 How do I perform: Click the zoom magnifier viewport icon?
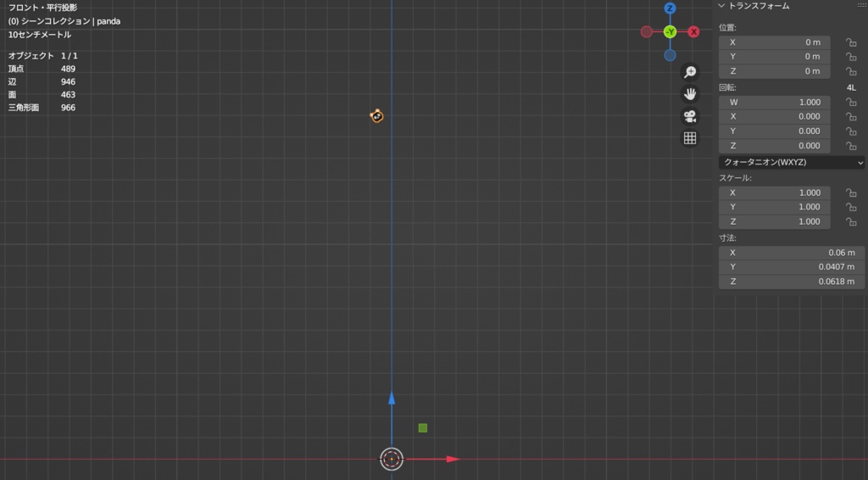point(690,72)
